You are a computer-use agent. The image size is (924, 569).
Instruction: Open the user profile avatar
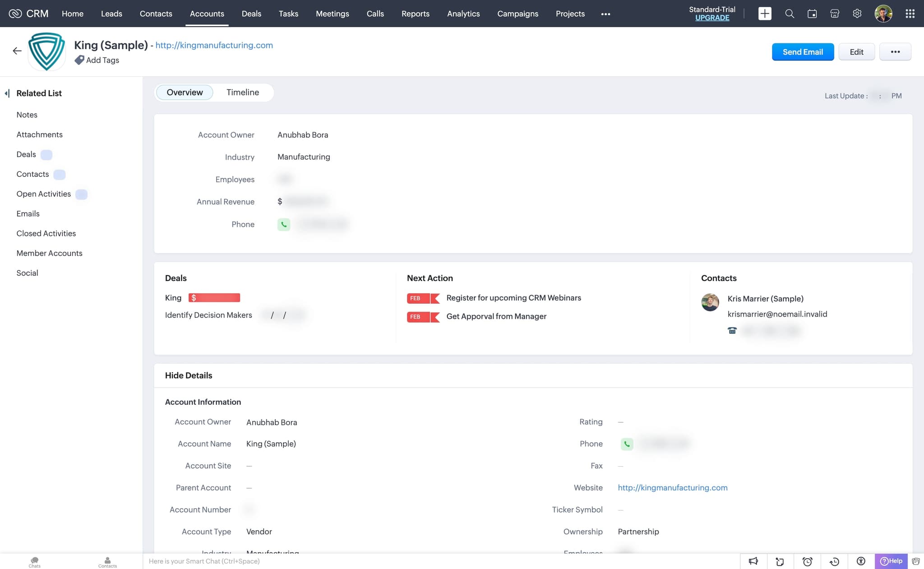tap(883, 14)
